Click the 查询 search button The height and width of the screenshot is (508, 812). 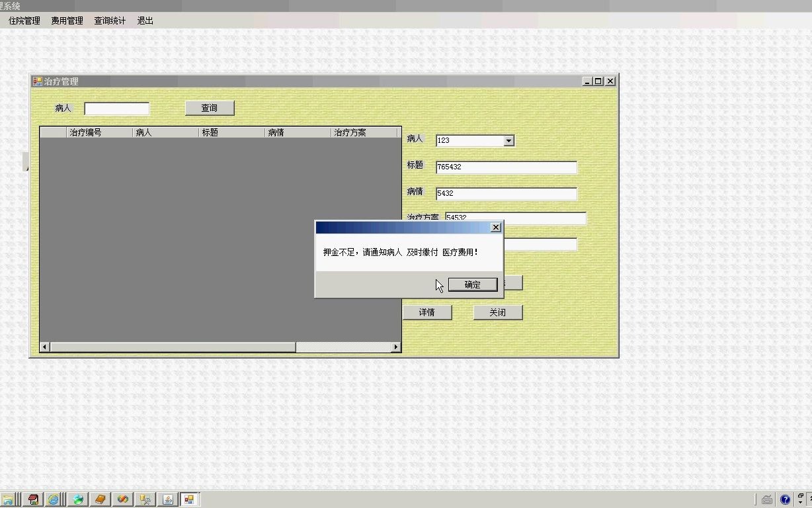pyautogui.click(x=210, y=108)
